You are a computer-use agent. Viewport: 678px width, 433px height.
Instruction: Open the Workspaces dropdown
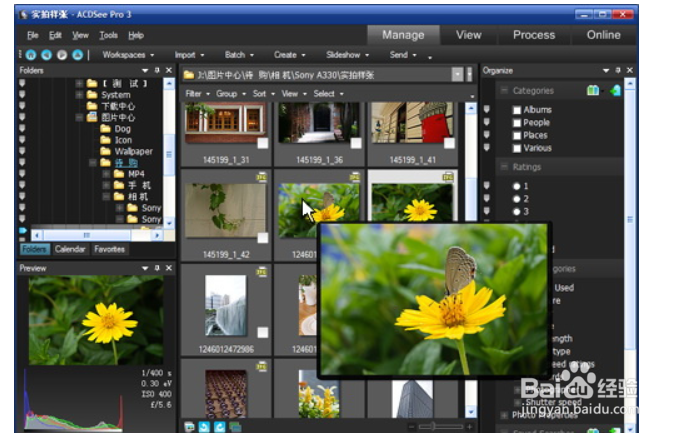click(x=128, y=55)
